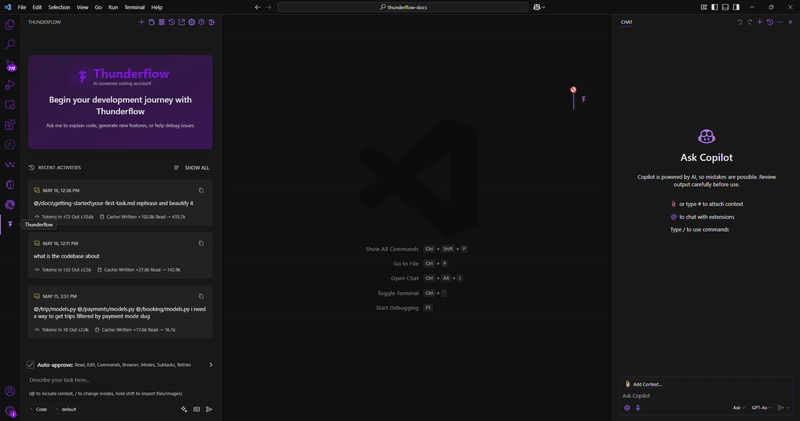Select the CHAT tab
The image size is (800, 421).
click(x=627, y=22)
